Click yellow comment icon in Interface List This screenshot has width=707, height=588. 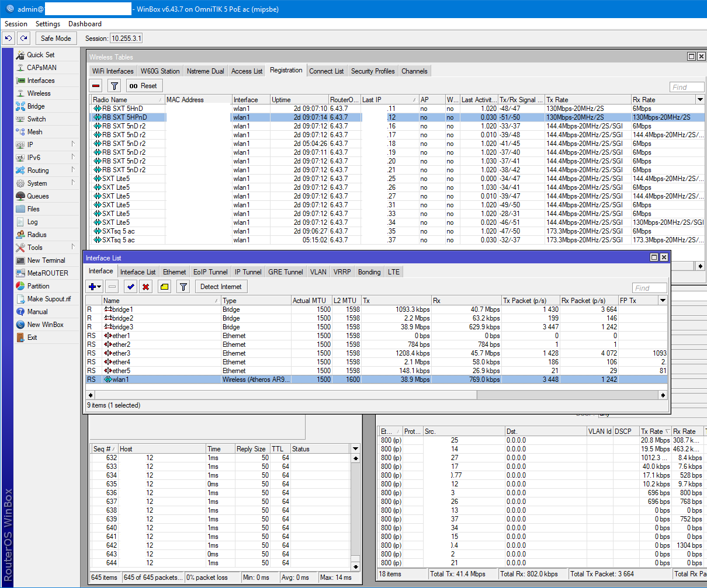[165, 287]
